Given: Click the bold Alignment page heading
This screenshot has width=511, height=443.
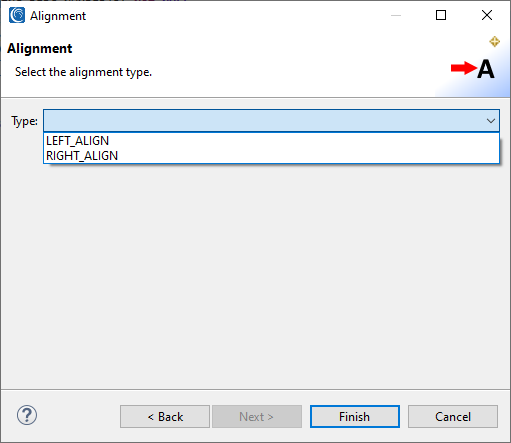Looking at the screenshot, I should (40, 49).
